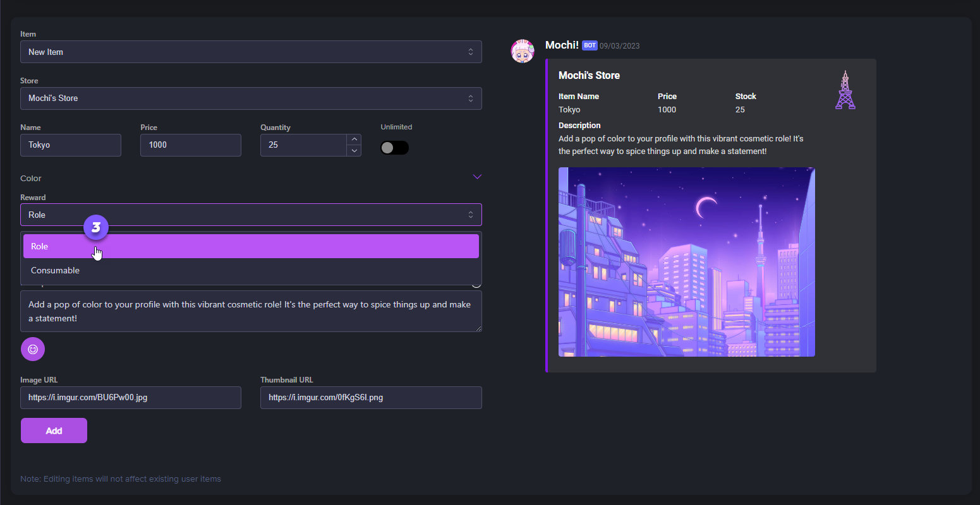Decrease quantity with the down arrow

[354, 150]
